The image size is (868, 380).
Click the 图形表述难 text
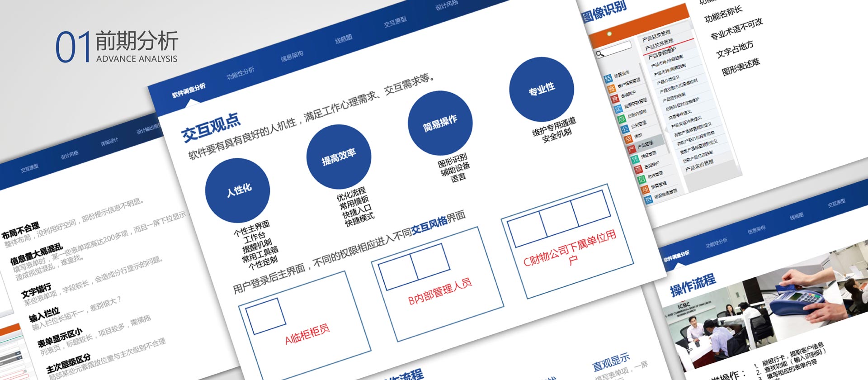point(741,66)
